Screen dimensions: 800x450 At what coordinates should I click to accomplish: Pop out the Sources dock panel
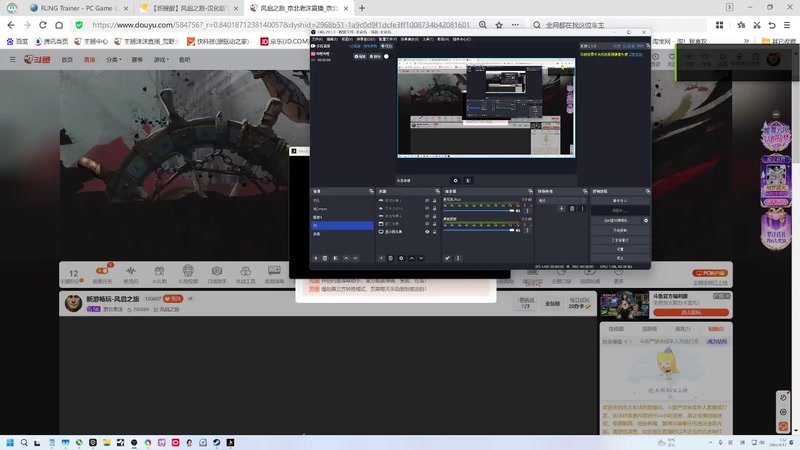pyautogui.click(x=437, y=191)
